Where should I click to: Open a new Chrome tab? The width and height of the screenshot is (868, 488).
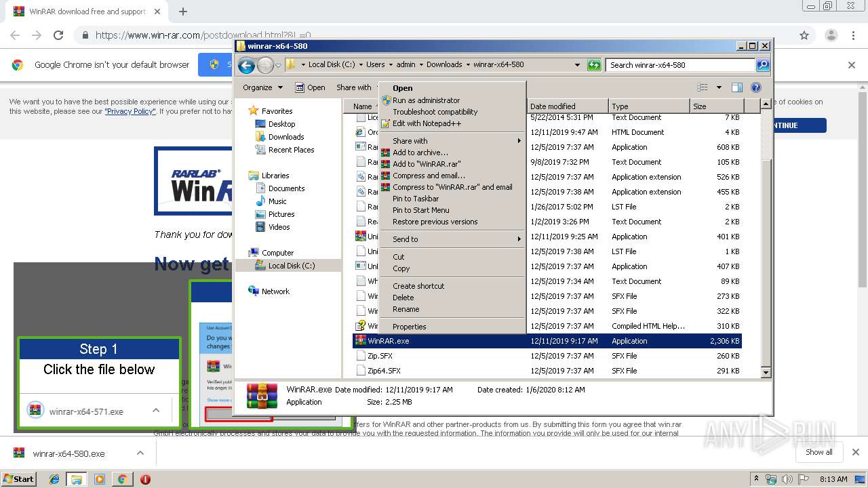point(182,12)
